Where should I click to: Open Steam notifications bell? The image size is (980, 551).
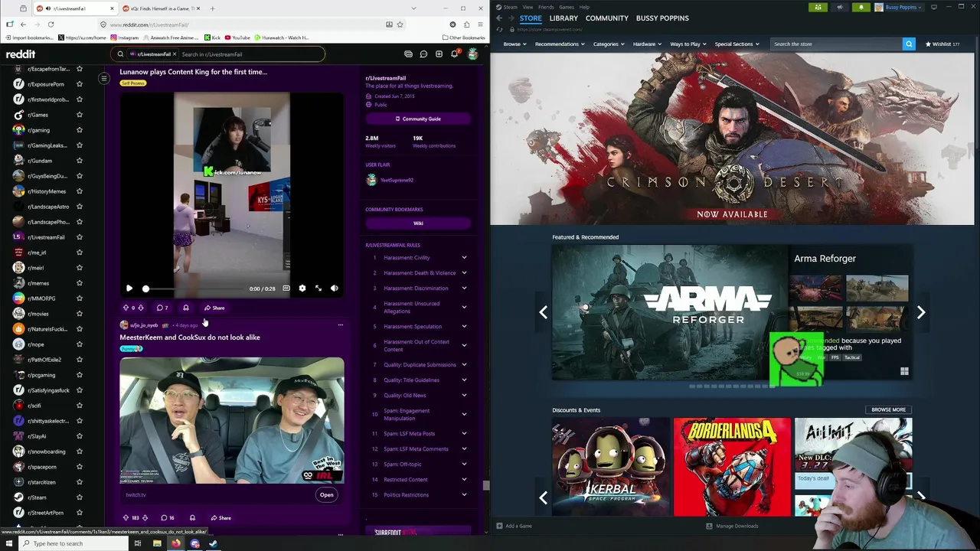click(861, 7)
